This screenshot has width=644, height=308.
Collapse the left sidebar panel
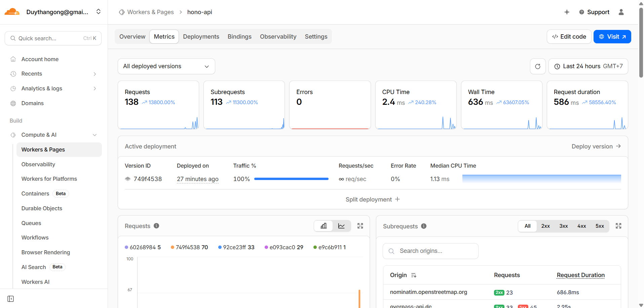click(x=10, y=298)
